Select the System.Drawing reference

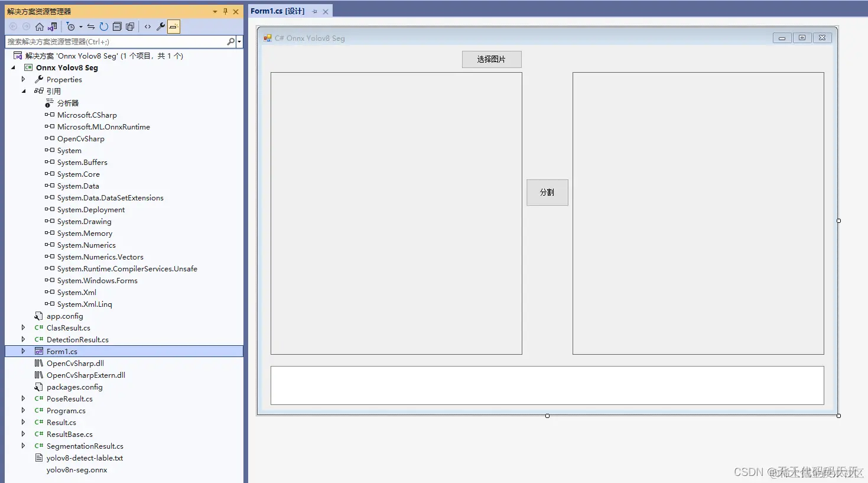(x=84, y=221)
